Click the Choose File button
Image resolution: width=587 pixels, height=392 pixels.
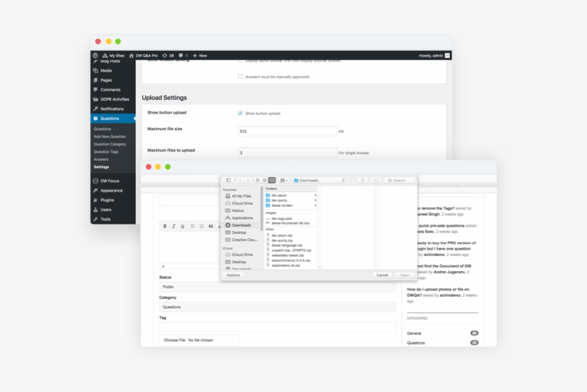(175, 340)
